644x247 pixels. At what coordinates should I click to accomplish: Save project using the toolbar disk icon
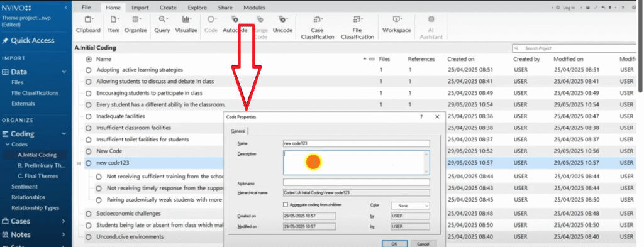(588, 8)
